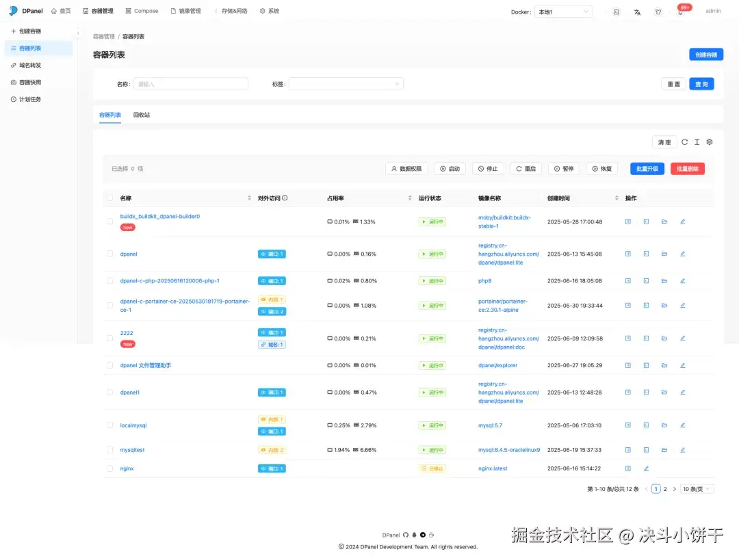This screenshot has height=560, width=739.
Task: Open detail panel icon for portainer row
Action: point(627,305)
